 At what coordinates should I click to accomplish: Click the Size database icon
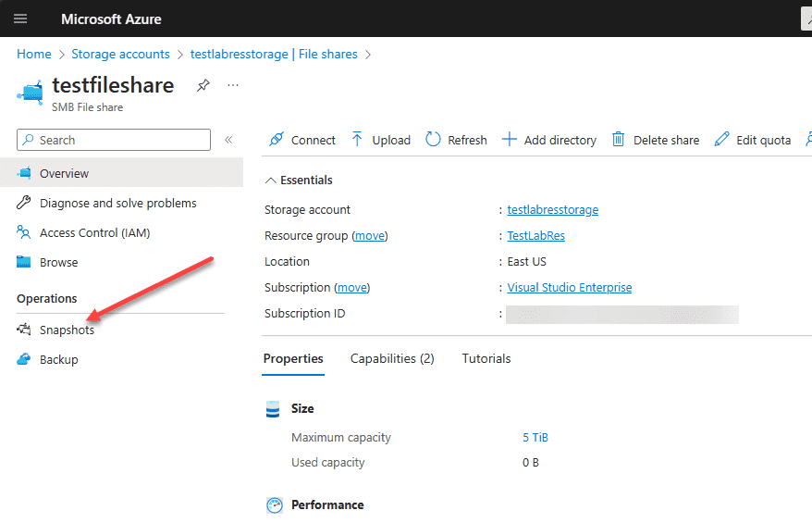coord(273,409)
